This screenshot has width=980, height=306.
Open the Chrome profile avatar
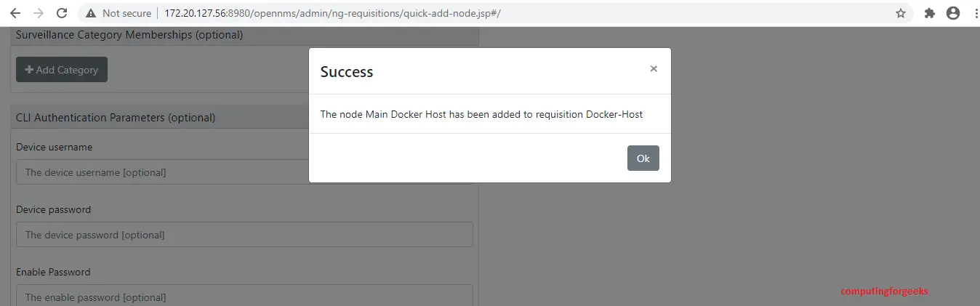953,13
